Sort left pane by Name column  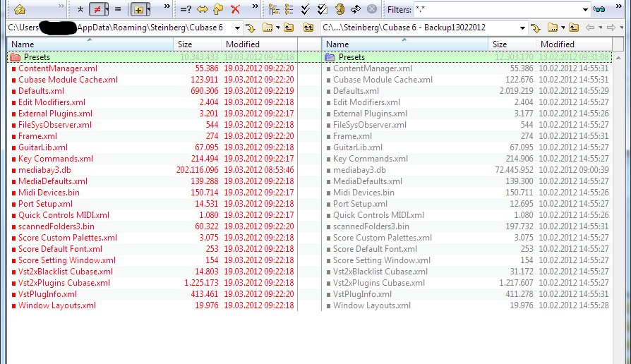[90, 44]
